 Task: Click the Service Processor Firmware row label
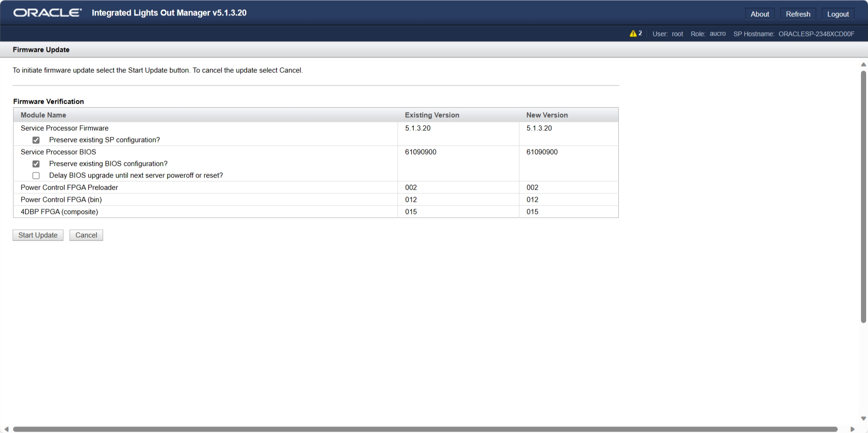[64, 128]
